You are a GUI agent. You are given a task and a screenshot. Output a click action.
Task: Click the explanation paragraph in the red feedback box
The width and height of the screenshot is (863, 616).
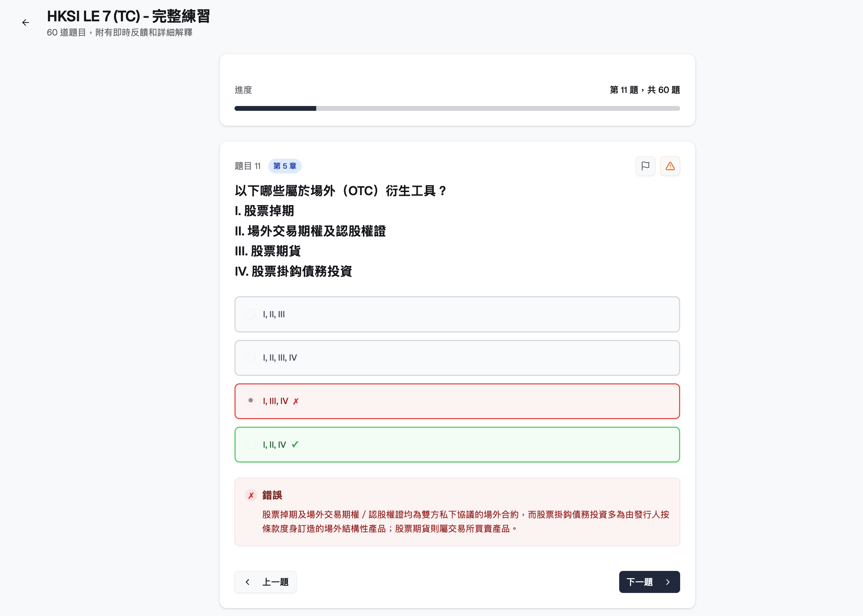466,522
